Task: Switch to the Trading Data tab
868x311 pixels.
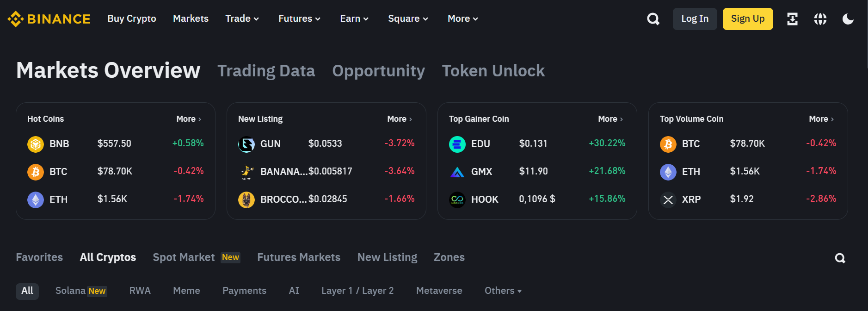Action: (266, 71)
